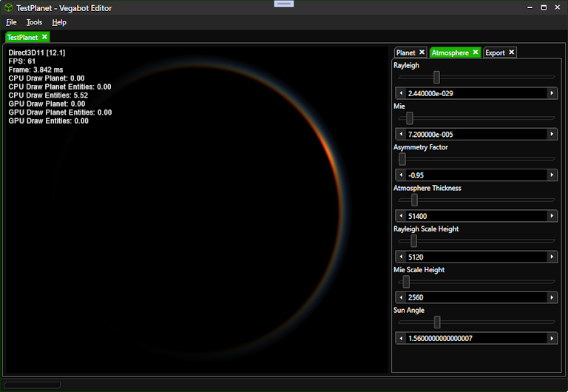
Task: Click the Sun Angle slider handle
Action: click(437, 322)
